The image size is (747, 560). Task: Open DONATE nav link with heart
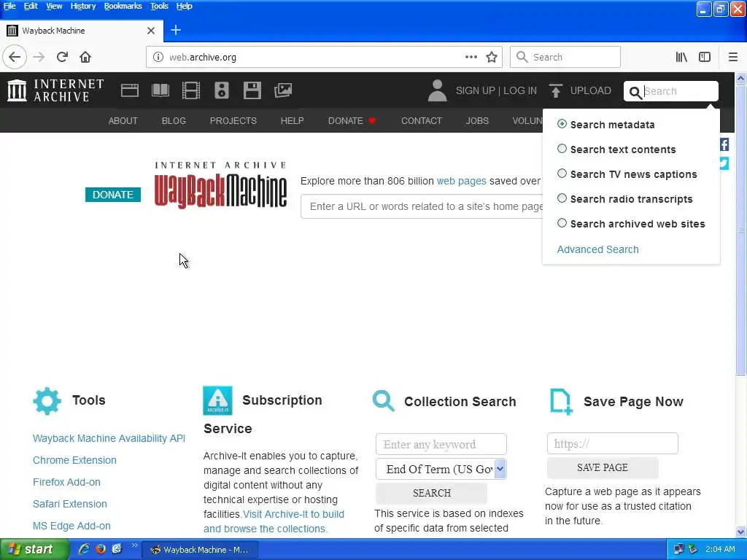(352, 120)
